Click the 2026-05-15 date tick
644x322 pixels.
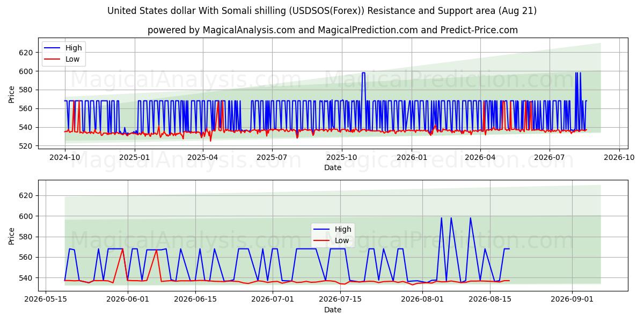pyautogui.click(x=46, y=300)
